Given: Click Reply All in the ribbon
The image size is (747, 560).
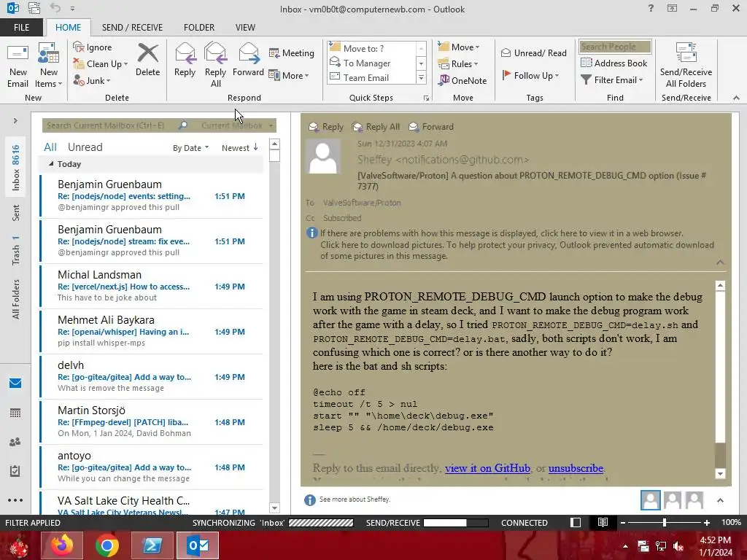Looking at the screenshot, I should click(215, 66).
